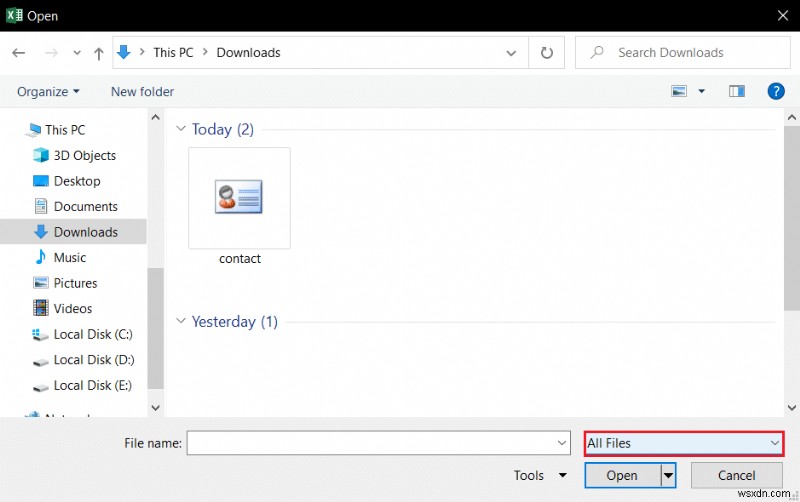Open Documents in the sidebar

click(x=86, y=207)
